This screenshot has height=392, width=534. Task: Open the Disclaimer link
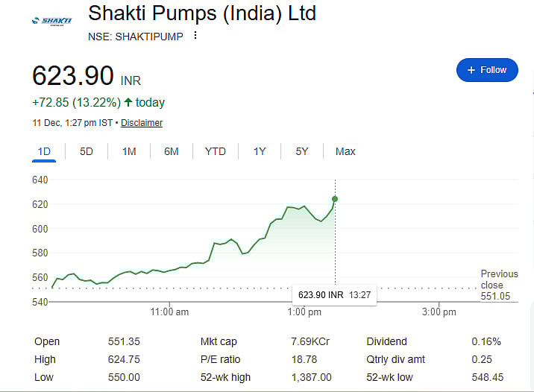[142, 123]
